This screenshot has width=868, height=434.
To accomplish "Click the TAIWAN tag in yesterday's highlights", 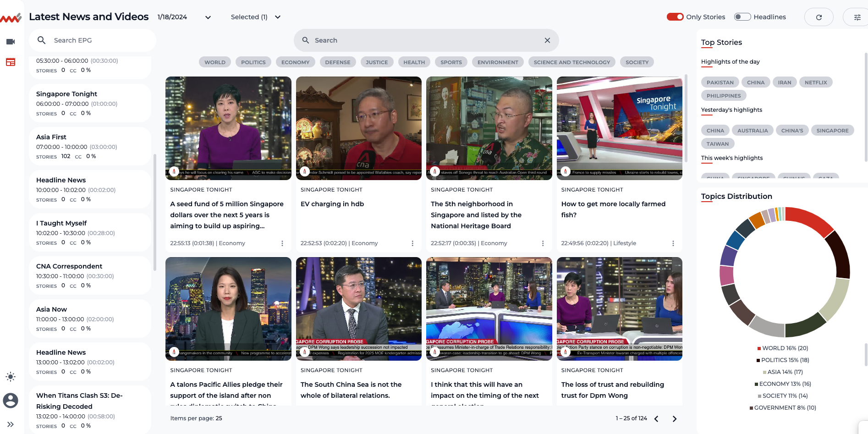I will [718, 144].
